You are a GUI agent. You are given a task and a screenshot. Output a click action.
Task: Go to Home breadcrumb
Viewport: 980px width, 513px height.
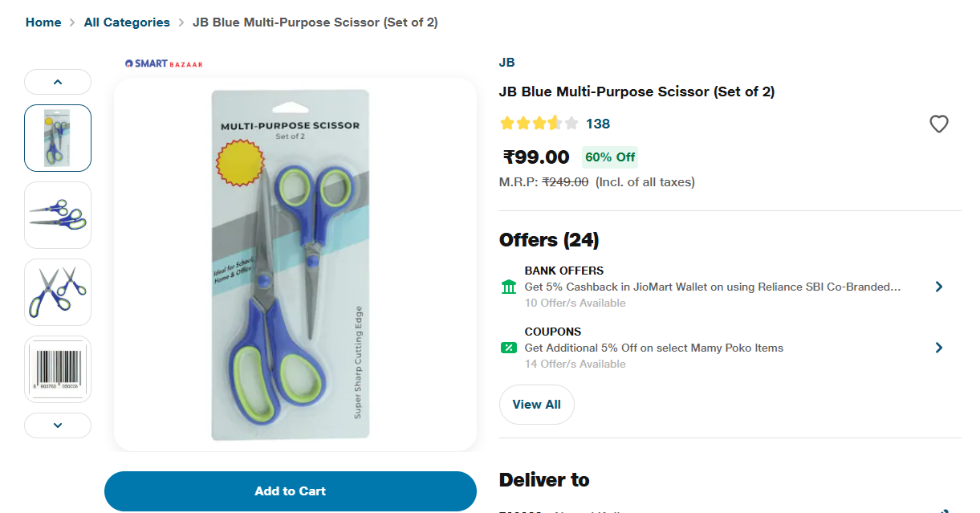coord(43,22)
